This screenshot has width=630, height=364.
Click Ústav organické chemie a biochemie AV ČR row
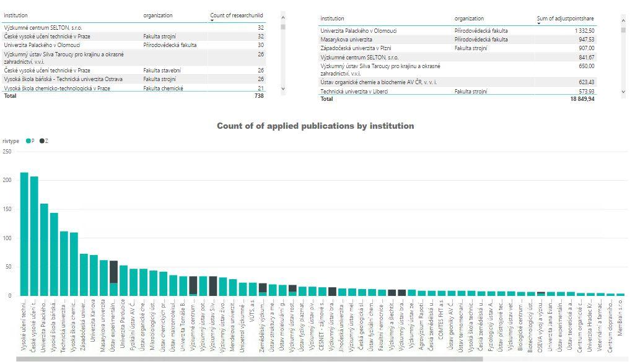click(x=457, y=82)
